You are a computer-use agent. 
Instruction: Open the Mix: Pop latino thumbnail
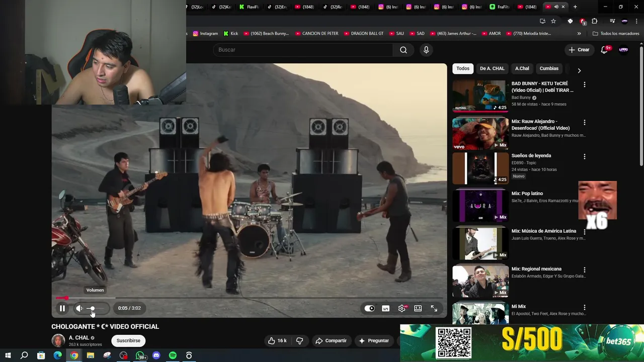click(x=480, y=205)
